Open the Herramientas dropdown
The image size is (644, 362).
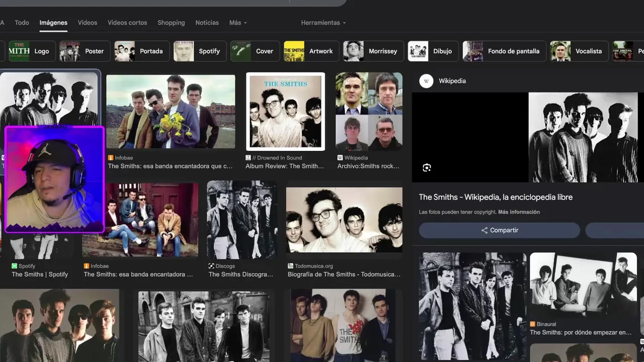pyautogui.click(x=324, y=23)
